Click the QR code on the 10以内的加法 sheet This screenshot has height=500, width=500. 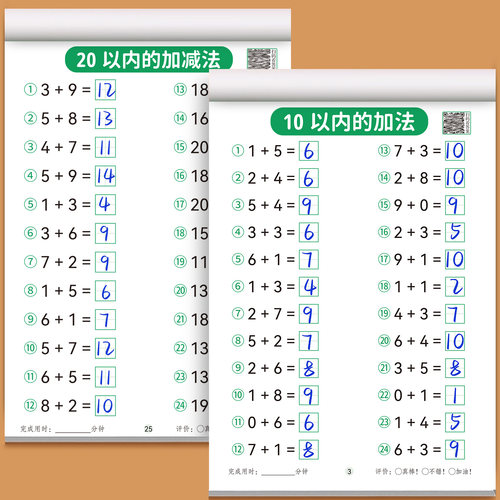click(x=456, y=123)
